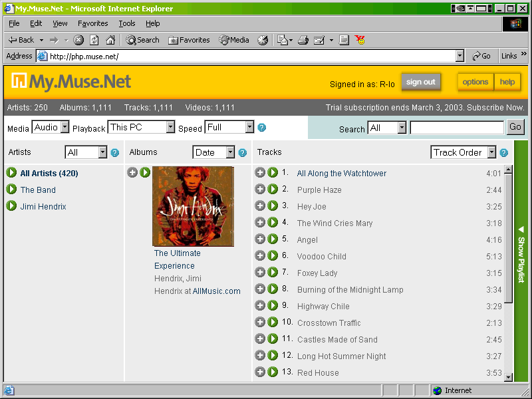Open the Playback dropdown showing This PC
This screenshot has width=532, height=399.
[141, 127]
